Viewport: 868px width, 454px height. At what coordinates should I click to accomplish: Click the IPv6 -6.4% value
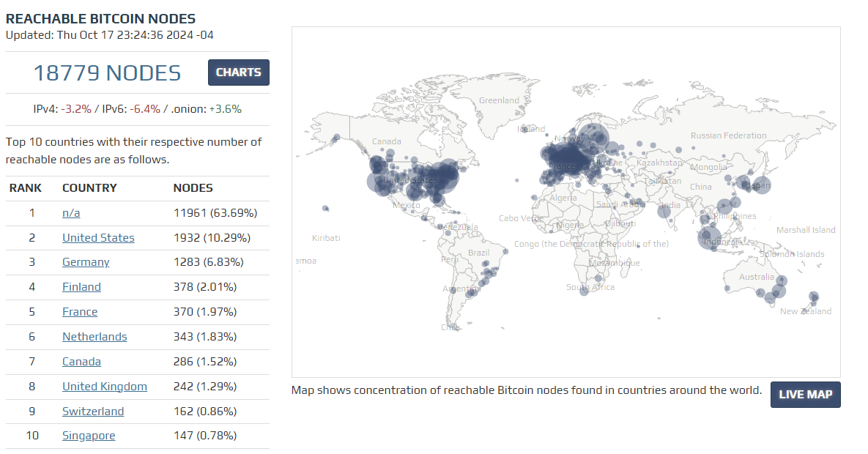[145, 110]
